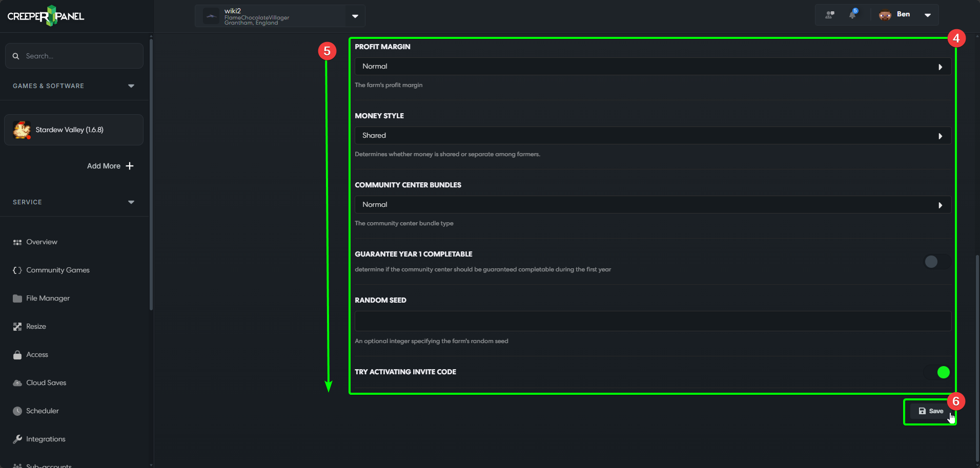Open the friends chat icon in header
Image resolution: width=980 pixels, height=468 pixels.
pos(830,15)
